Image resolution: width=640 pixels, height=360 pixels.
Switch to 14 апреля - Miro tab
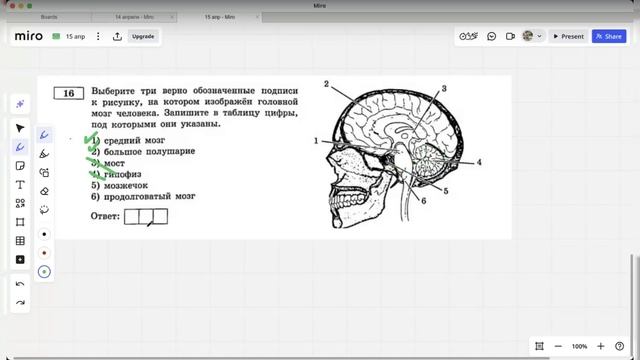(x=134, y=17)
